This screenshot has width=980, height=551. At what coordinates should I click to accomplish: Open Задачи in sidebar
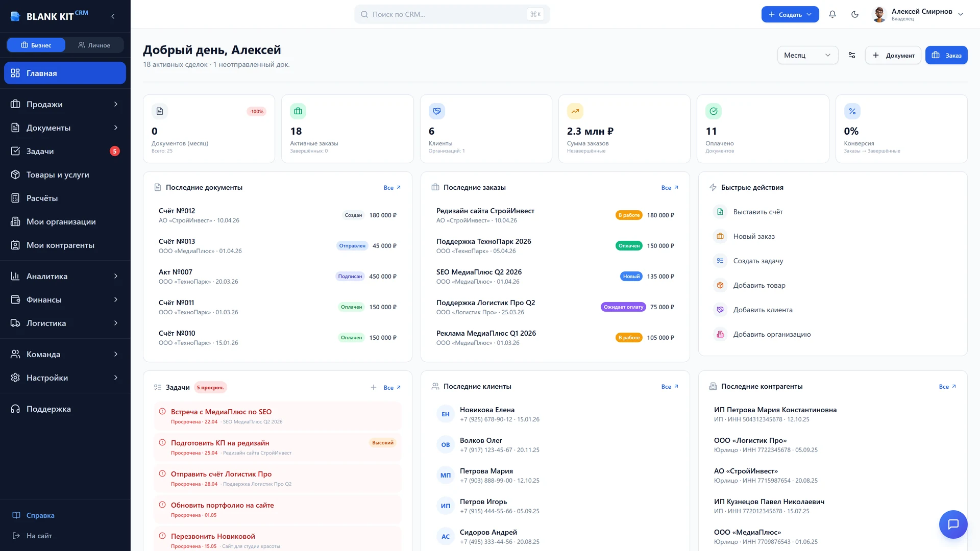click(65, 151)
